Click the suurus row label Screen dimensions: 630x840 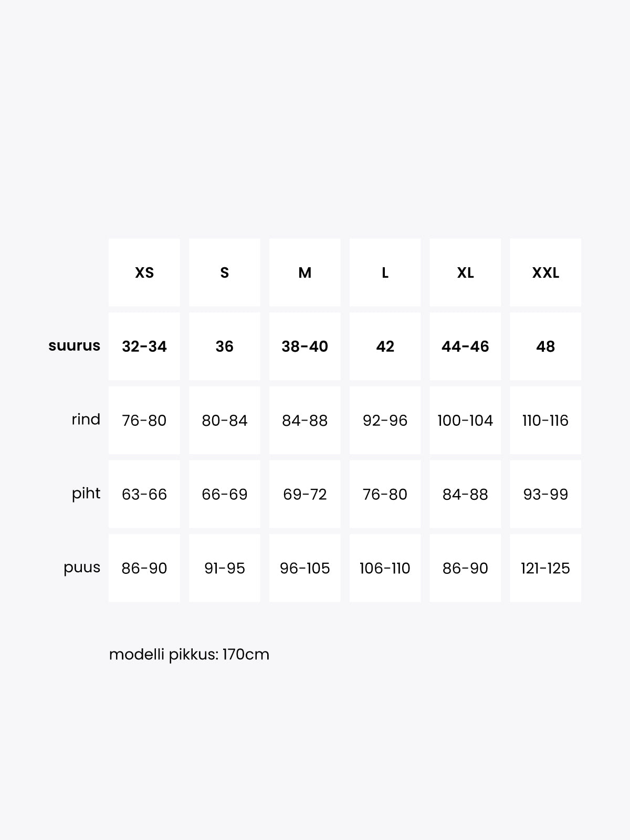click(x=74, y=346)
